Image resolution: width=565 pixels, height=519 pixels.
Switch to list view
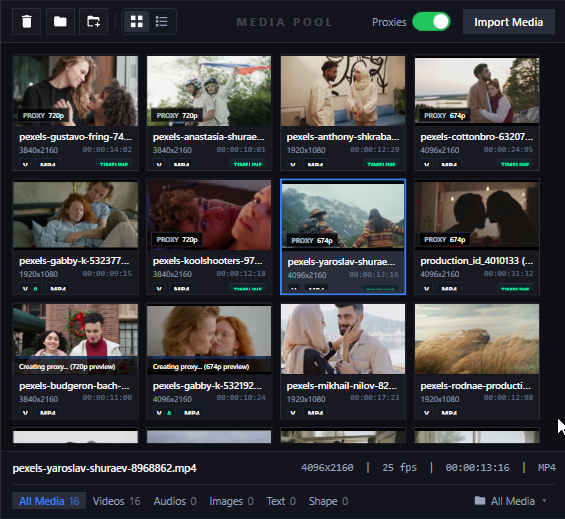coord(161,22)
